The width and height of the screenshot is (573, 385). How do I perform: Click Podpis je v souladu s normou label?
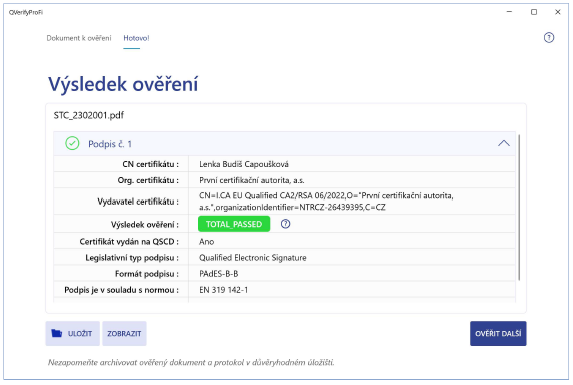tap(121, 290)
